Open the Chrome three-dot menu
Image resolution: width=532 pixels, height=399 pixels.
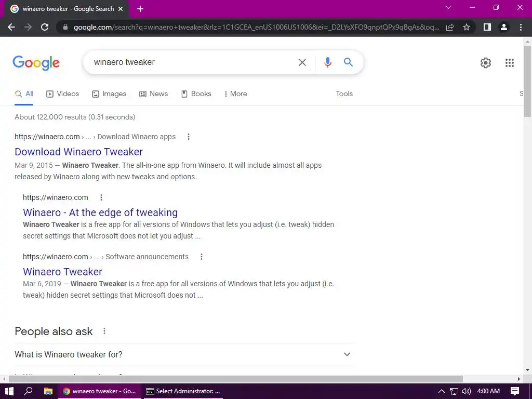(x=521, y=27)
